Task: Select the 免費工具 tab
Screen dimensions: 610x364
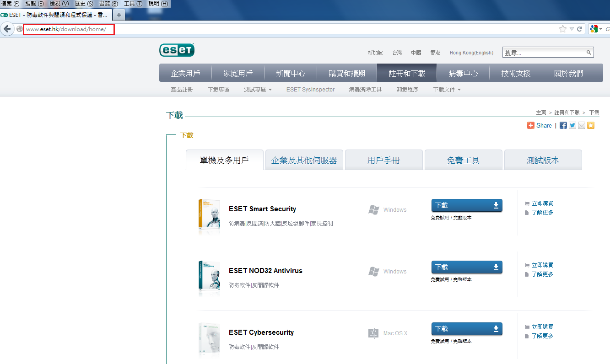Action: click(463, 160)
